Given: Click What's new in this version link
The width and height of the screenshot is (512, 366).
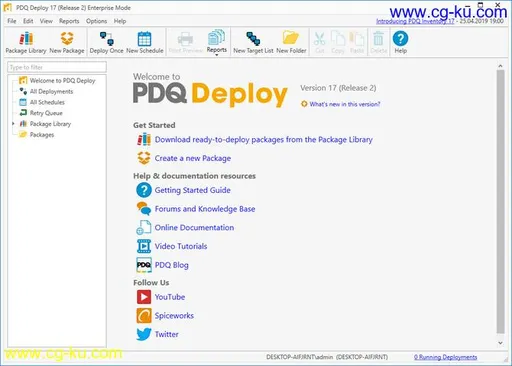Looking at the screenshot, I should (345, 104).
